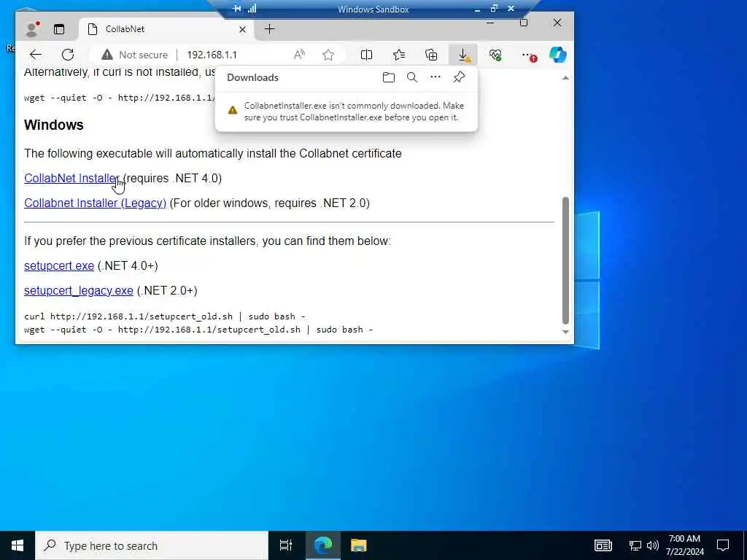The width and height of the screenshot is (747, 560).
Task: Refresh the page
Action: 68,55
